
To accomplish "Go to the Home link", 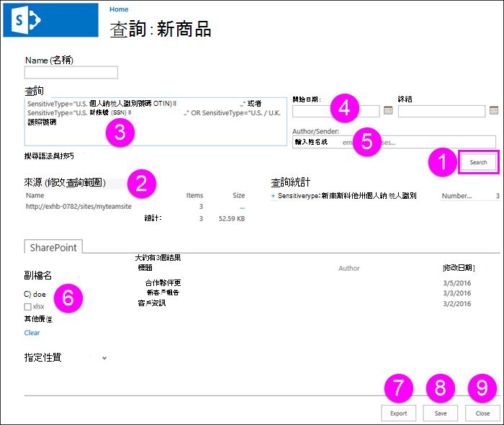I will [x=119, y=9].
